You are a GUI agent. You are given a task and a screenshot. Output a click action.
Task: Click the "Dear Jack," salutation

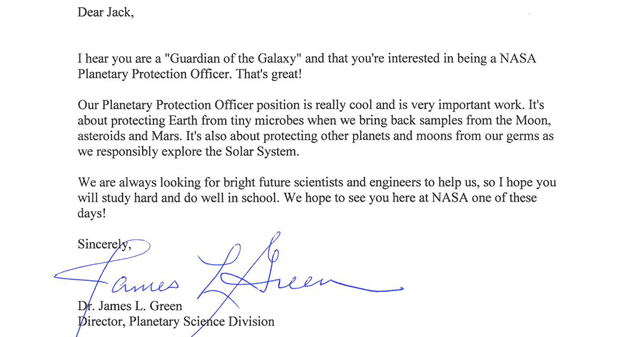pyautogui.click(x=106, y=12)
